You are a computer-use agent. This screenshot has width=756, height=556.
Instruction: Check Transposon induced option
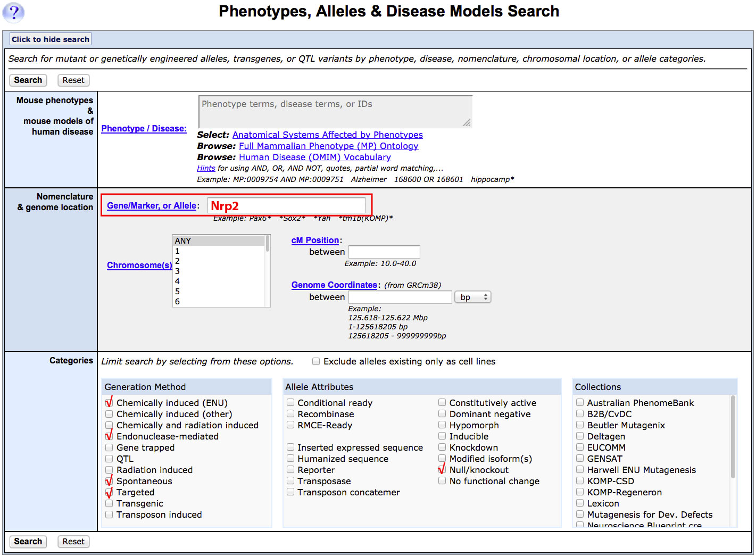click(x=109, y=514)
